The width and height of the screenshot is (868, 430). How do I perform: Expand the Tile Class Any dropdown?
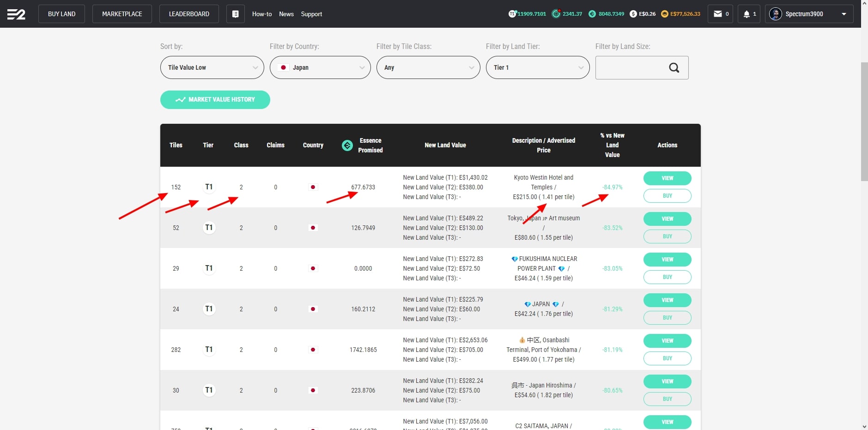pos(428,67)
